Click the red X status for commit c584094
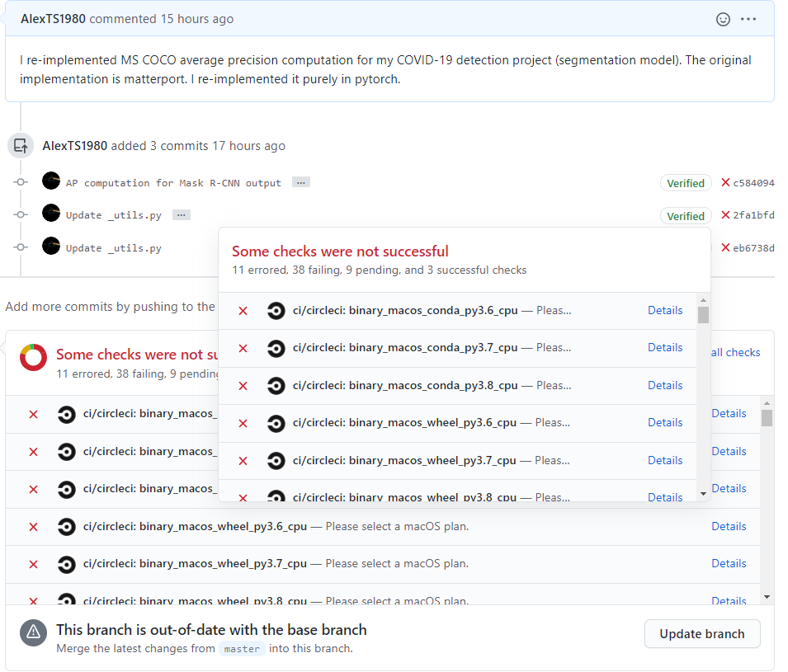Screen dimensions: 788x672 725,183
